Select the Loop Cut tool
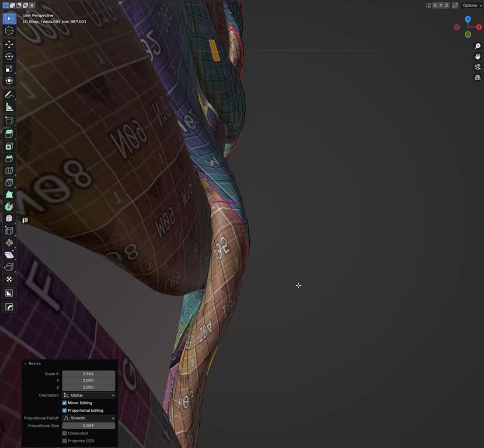This screenshot has width=484, height=448. pos(9,170)
